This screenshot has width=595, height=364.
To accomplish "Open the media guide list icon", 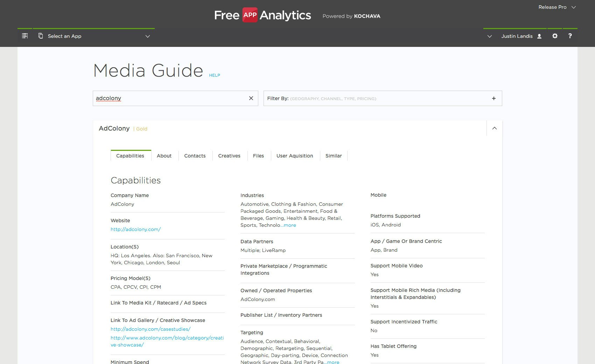I will [24, 35].
